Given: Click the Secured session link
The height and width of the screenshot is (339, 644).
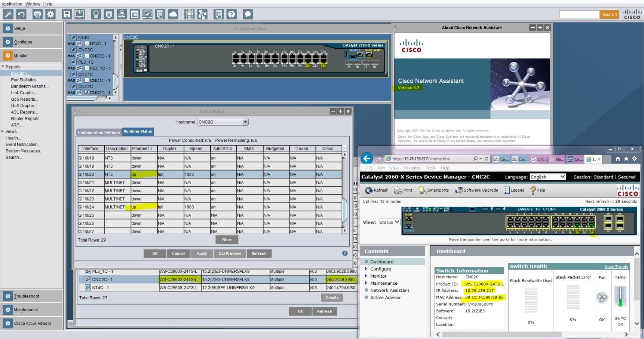Looking at the screenshot, I should tap(626, 177).
